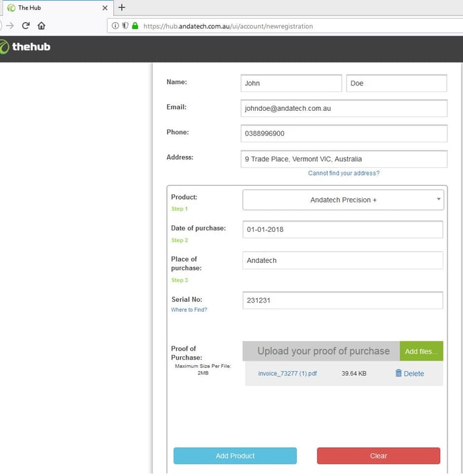463x476 pixels.
Task: Click the Address input field
Action: (344, 159)
